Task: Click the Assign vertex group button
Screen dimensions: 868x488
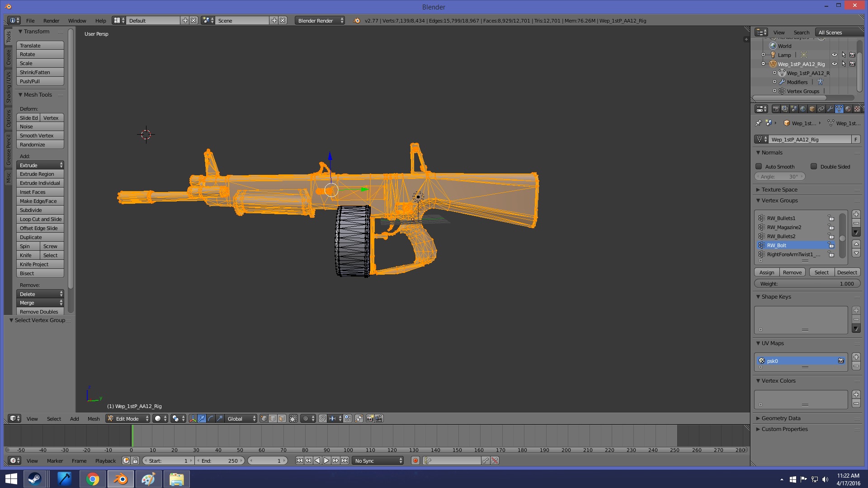Action: [x=767, y=272]
